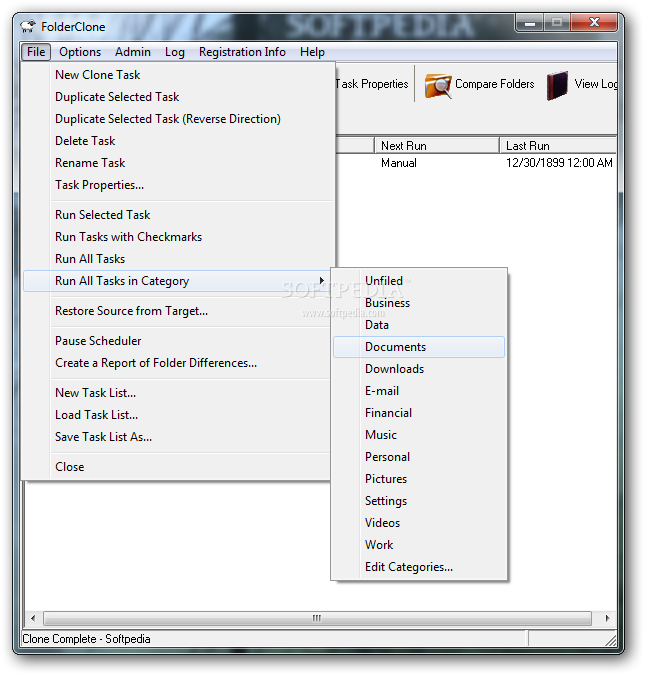Choose Close in the File menu
The width and height of the screenshot is (645, 675).
click(x=179, y=467)
